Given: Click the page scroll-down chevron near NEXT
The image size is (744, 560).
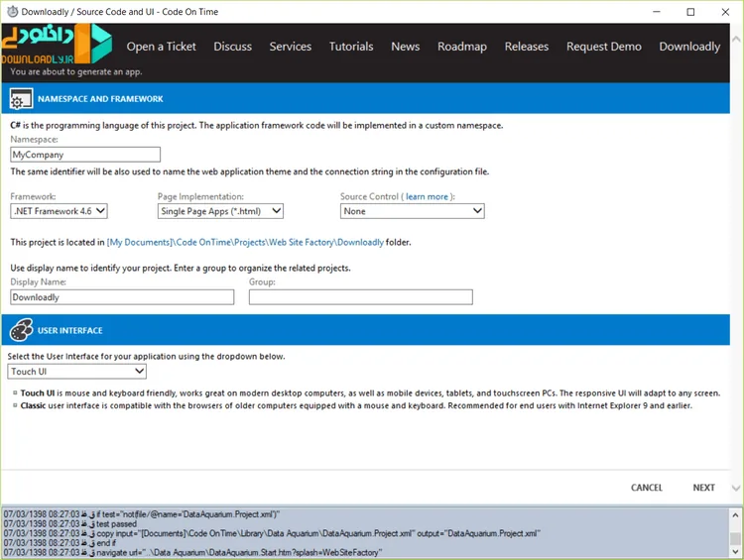Looking at the screenshot, I should [x=736, y=488].
